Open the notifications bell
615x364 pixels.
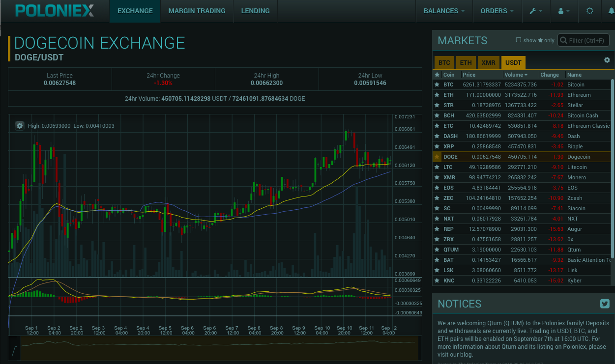(611, 11)
